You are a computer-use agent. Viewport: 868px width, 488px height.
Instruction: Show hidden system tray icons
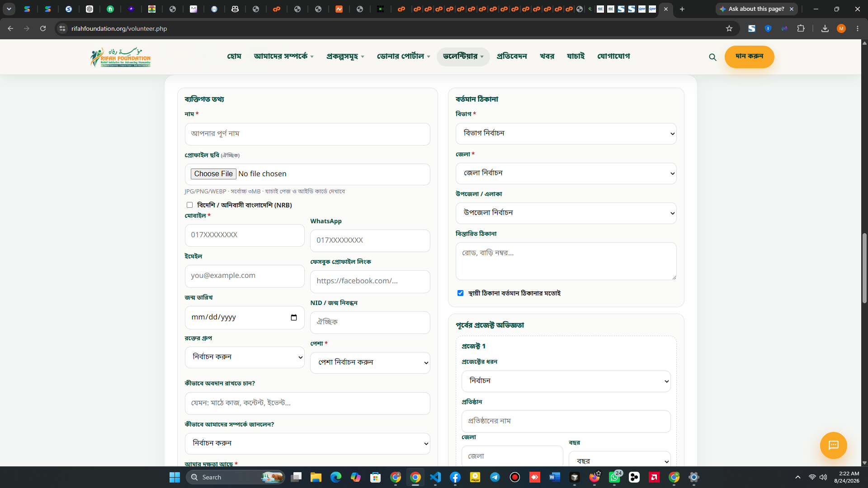(x=798, y=477)
